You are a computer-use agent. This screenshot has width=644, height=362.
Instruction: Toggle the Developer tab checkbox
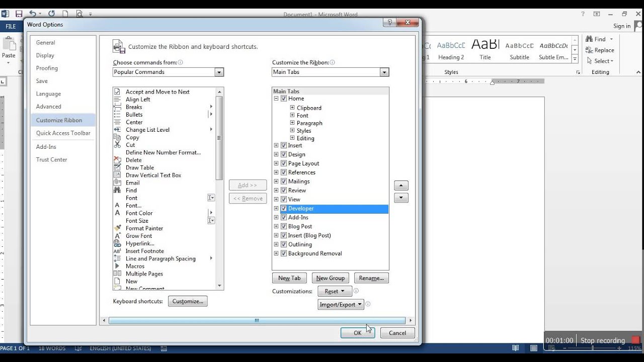pos(284,209)
